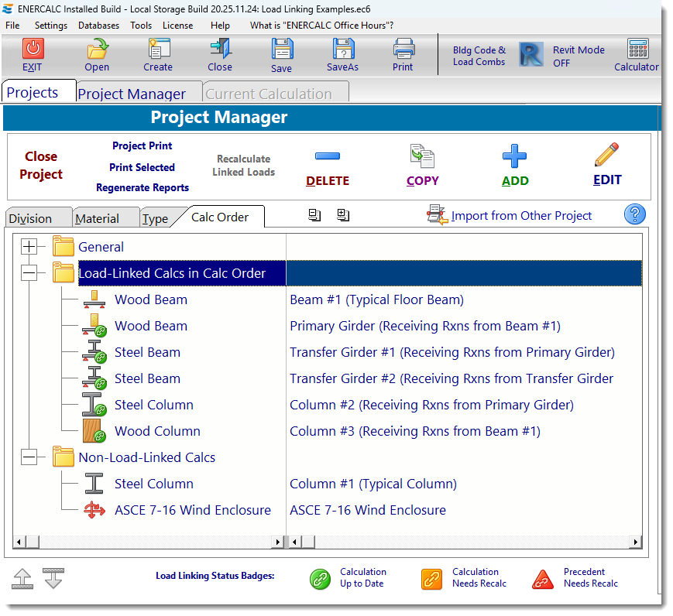Click the linked Wood Beam icon for Primary Girder

pos(94,326)
